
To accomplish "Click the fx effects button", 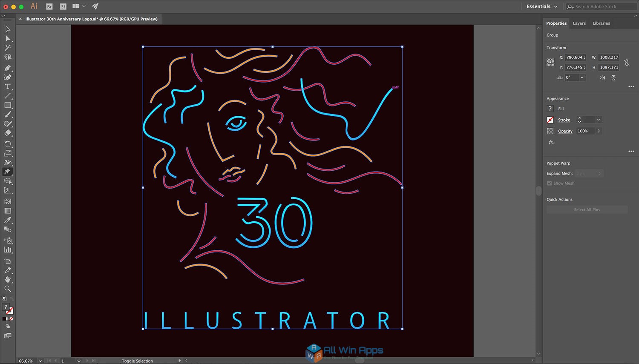I will 551,142.
